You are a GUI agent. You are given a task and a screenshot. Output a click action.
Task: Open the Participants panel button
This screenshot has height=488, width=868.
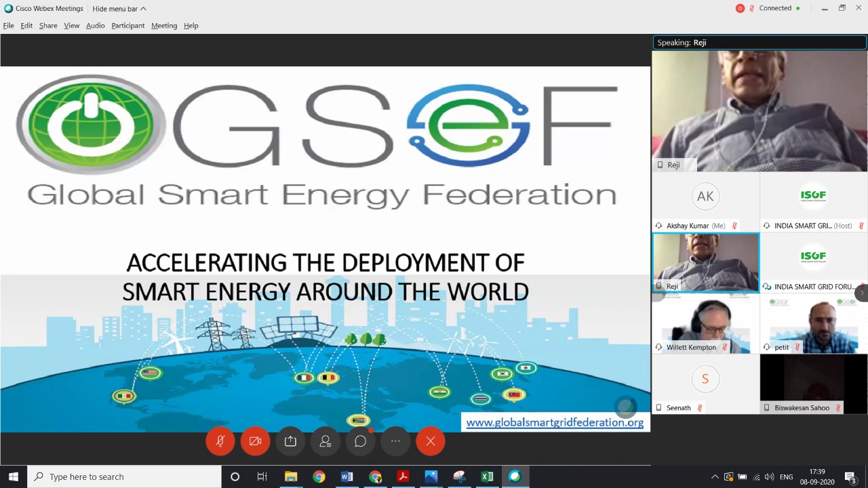pyautogui.click(x=325, y=441)
